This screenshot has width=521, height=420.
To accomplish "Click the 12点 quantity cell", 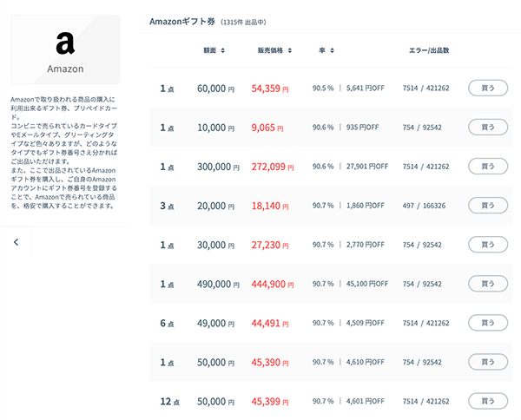I will 170,402.
